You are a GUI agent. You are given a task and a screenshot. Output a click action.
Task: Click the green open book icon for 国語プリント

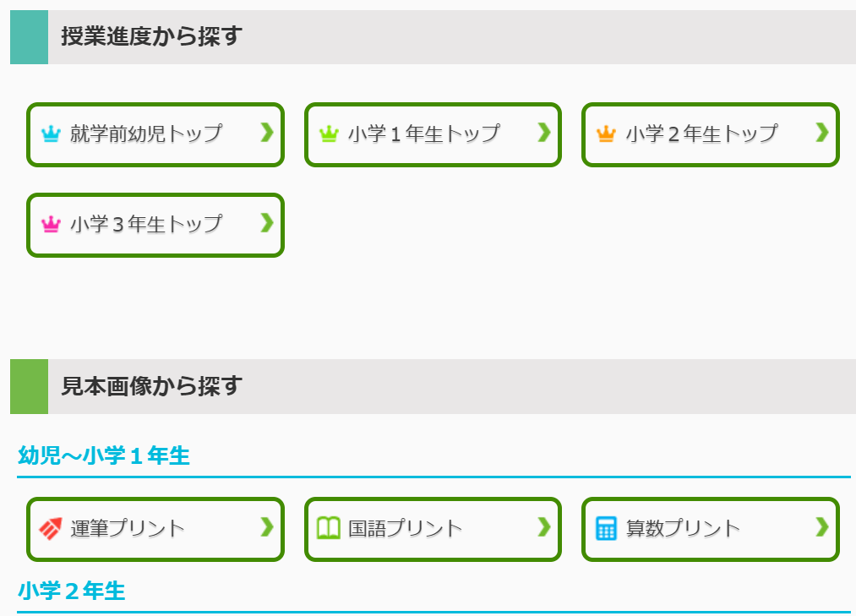pyautogui.click(x=329, y=529)
